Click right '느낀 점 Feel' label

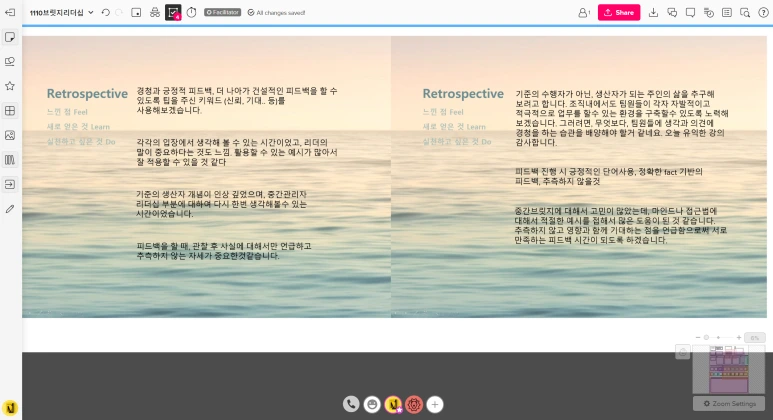pyautogui.click(x=443, y=112)
